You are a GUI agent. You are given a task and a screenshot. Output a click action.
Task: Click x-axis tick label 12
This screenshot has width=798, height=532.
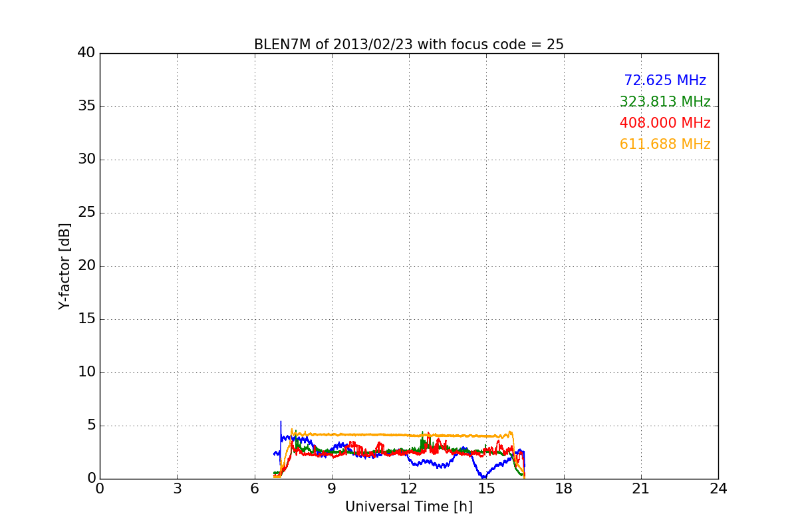[409, 489]
